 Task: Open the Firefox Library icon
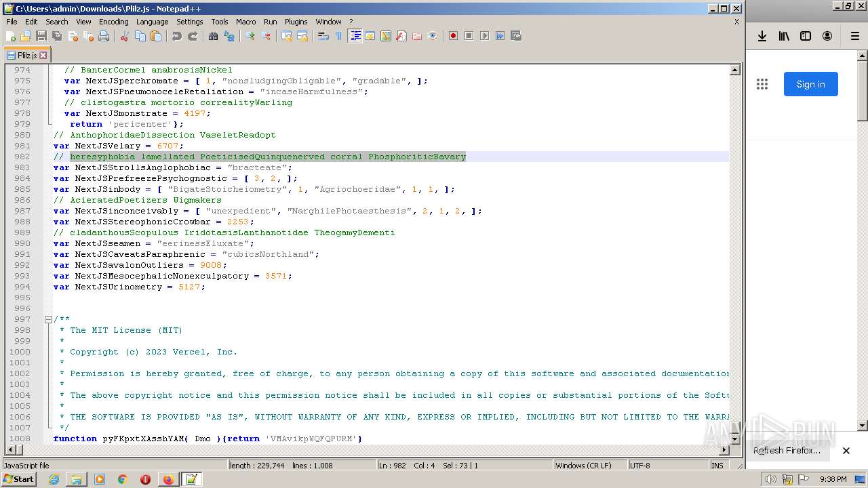point(784,36)
